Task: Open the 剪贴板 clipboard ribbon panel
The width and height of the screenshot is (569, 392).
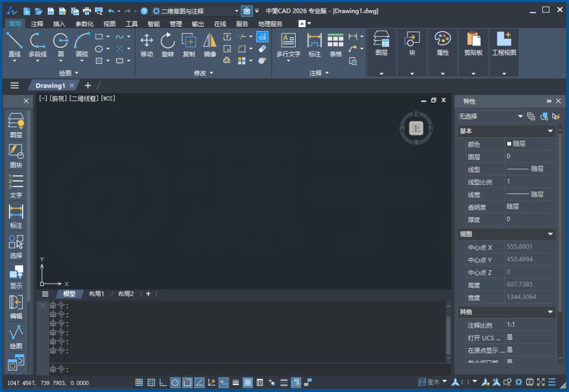Action: point(473,53)
